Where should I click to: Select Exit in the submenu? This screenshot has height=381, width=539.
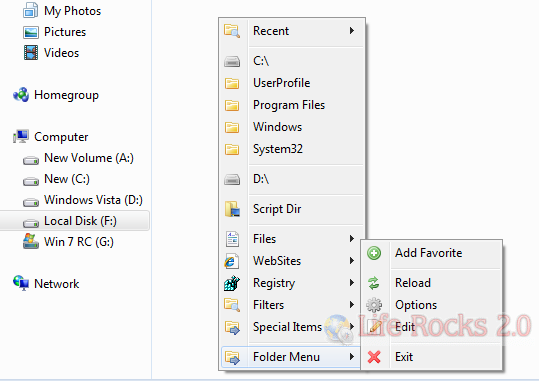point(432,357)
